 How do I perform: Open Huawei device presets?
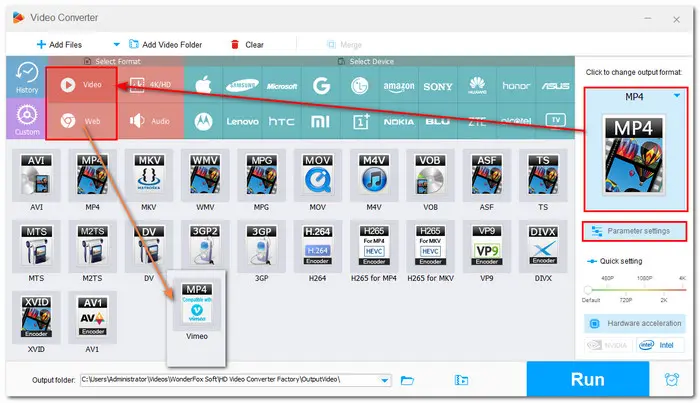point(477,85)
